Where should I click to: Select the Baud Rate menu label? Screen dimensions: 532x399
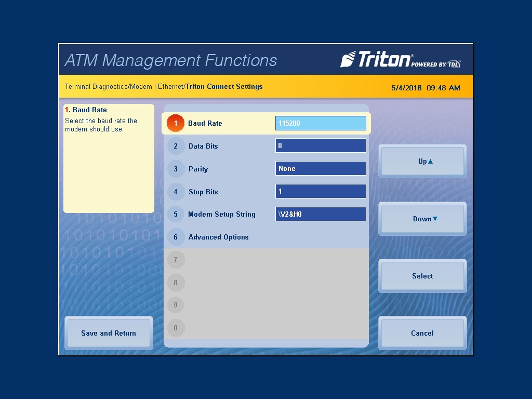pos(205,124)
